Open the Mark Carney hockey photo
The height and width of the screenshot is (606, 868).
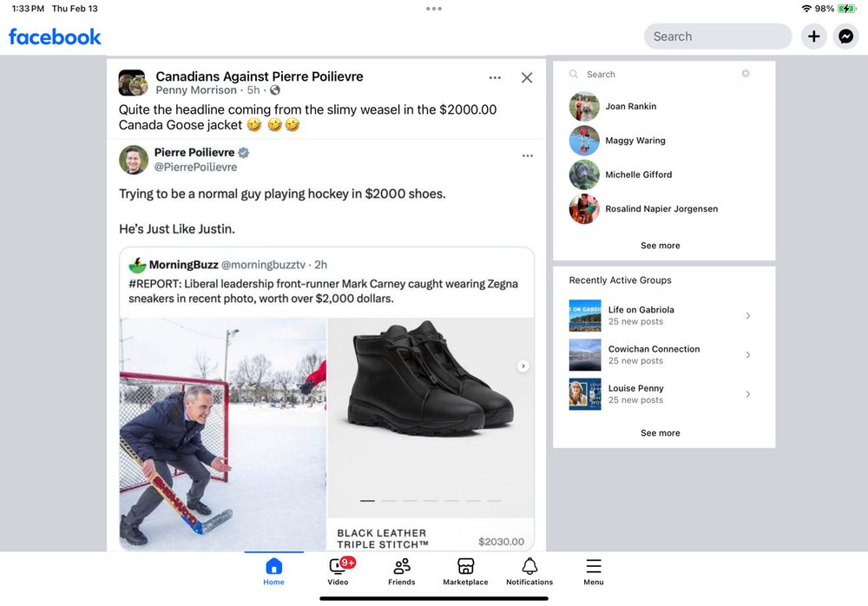[222, 434]
